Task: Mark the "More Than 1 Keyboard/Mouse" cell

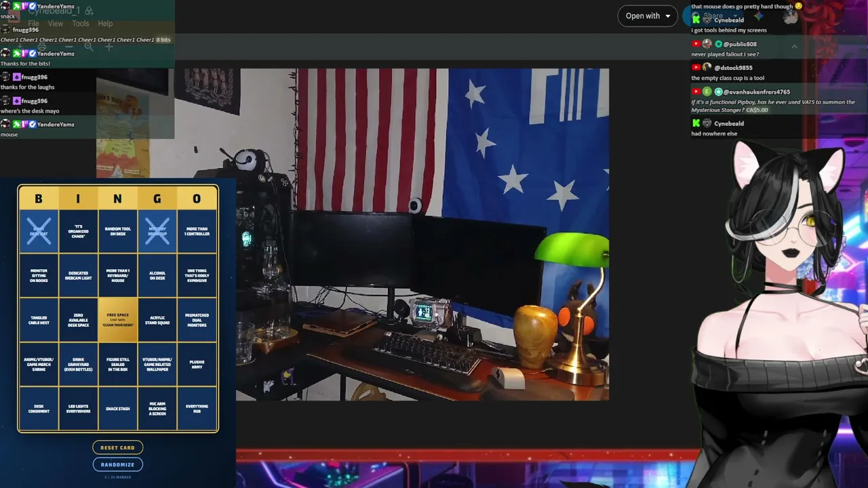Action: 117,274
